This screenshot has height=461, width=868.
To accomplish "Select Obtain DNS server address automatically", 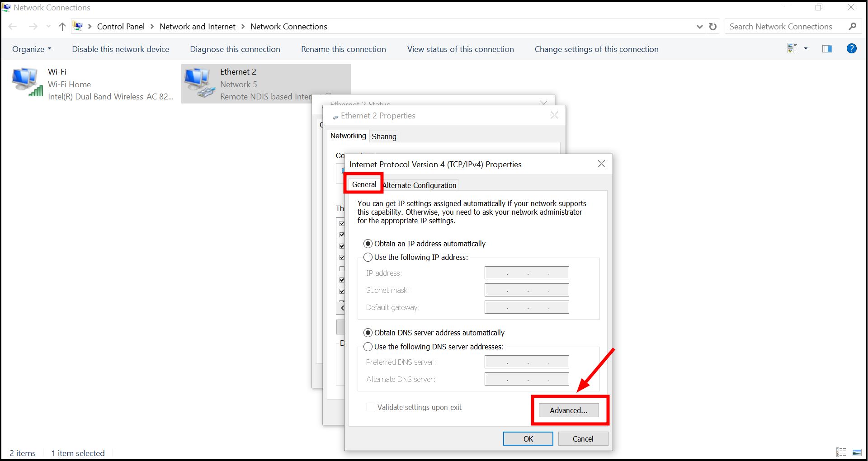I will 434,333.
